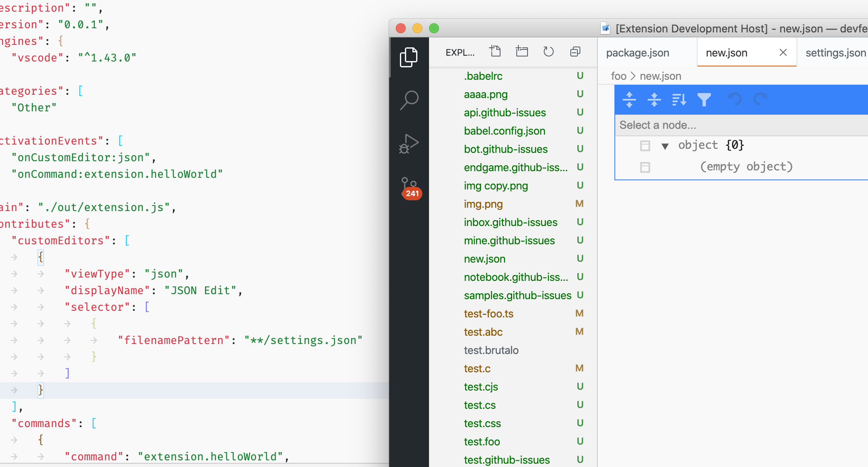Open the Search view in activity bar
This screenshot has height=467, width=868.
pos(409,100)
